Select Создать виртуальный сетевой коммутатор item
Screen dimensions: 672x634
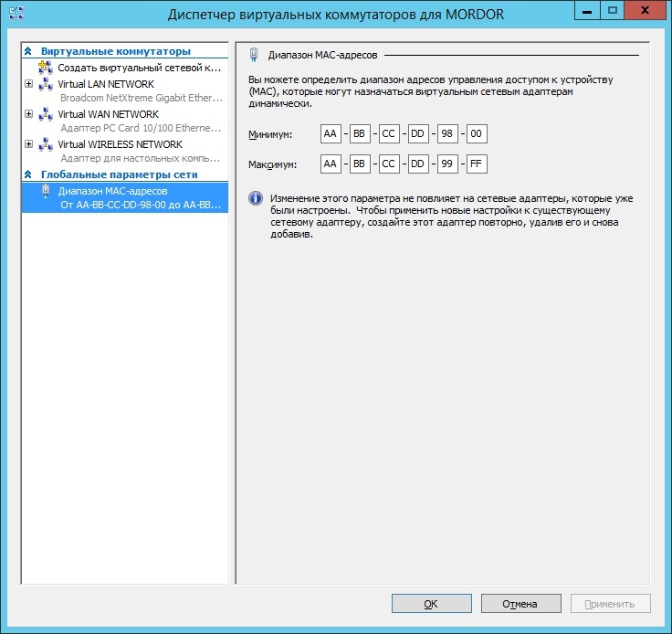pos(139,69)
